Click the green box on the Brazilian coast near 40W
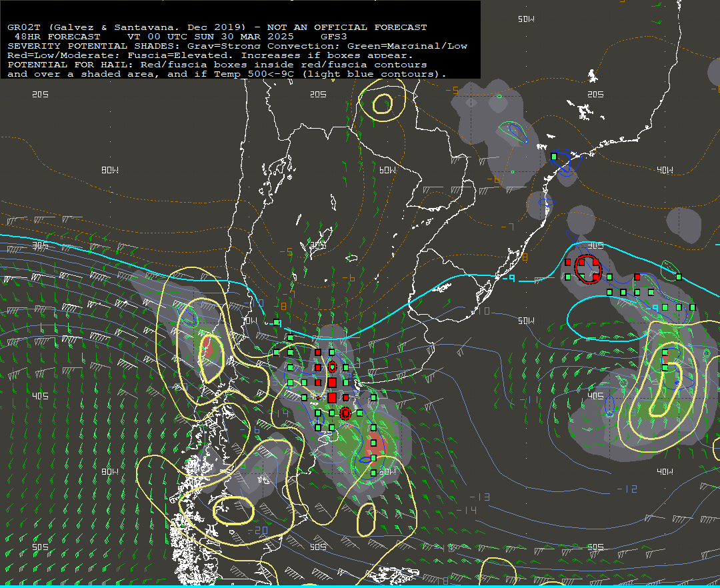This screenshot has width=720, height=588. click(x=554, y=157)
